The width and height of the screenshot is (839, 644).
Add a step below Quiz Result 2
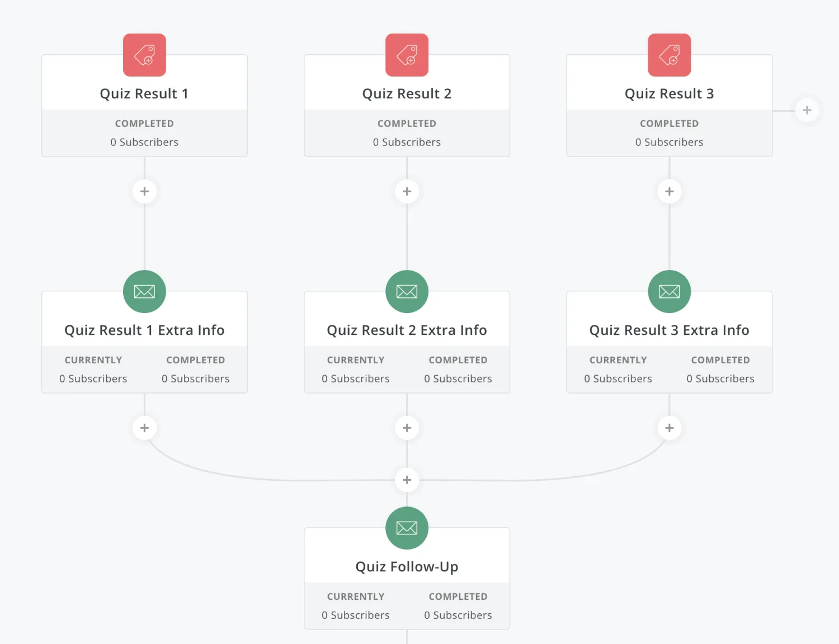(407, 191)
